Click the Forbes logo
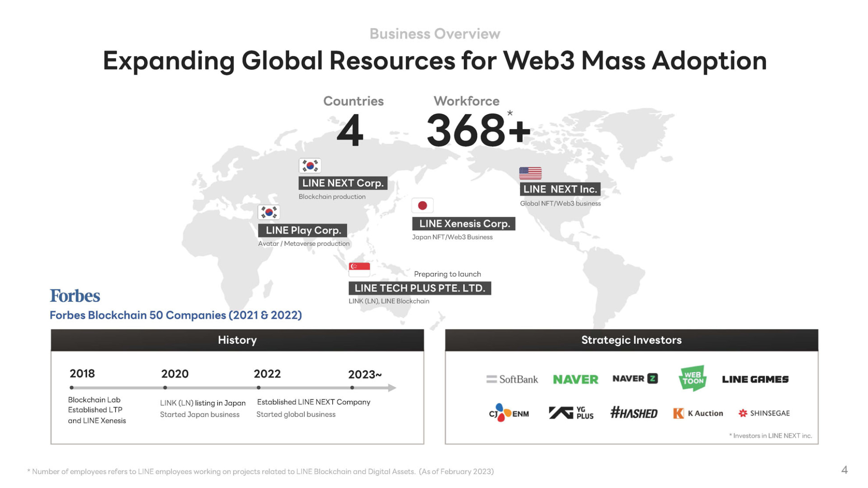The width and height of the screenshot is (868, 488). [x=75, y=296]
